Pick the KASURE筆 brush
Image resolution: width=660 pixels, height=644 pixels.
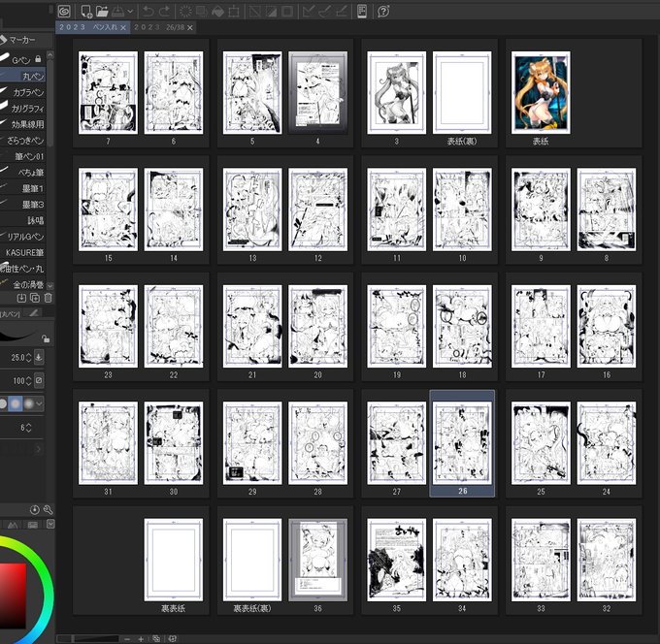[22, 252]
